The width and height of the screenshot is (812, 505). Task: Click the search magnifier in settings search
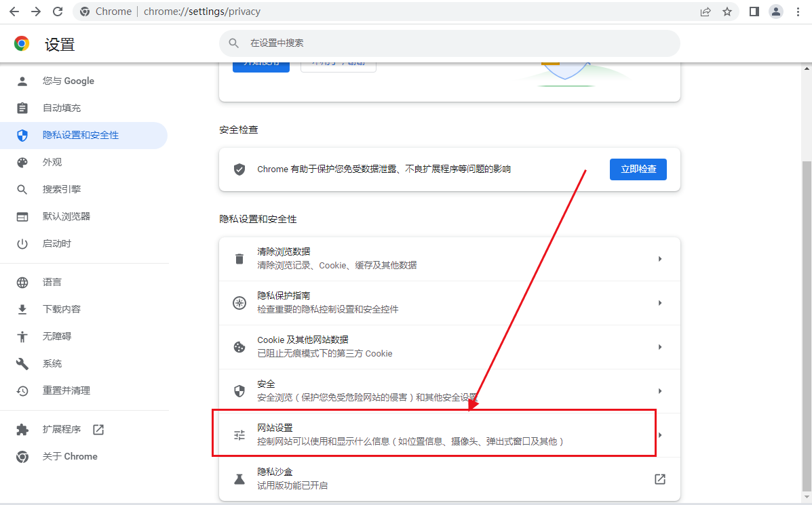pyautogui.click(x=233, y=43)
